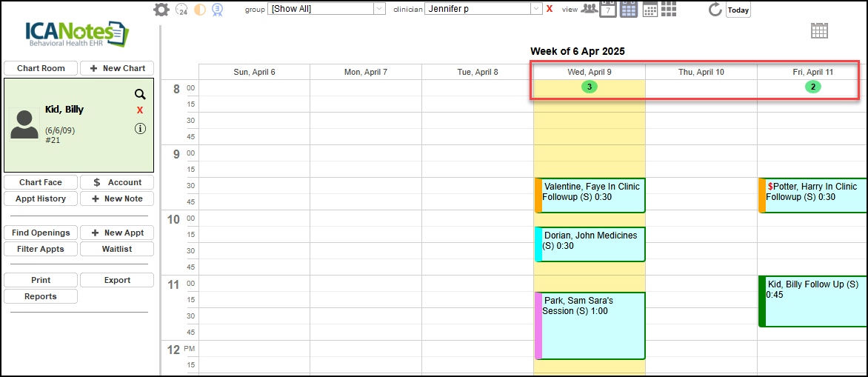Expand the group Show All dropdown
868x377 pixels.
[379, 9]
